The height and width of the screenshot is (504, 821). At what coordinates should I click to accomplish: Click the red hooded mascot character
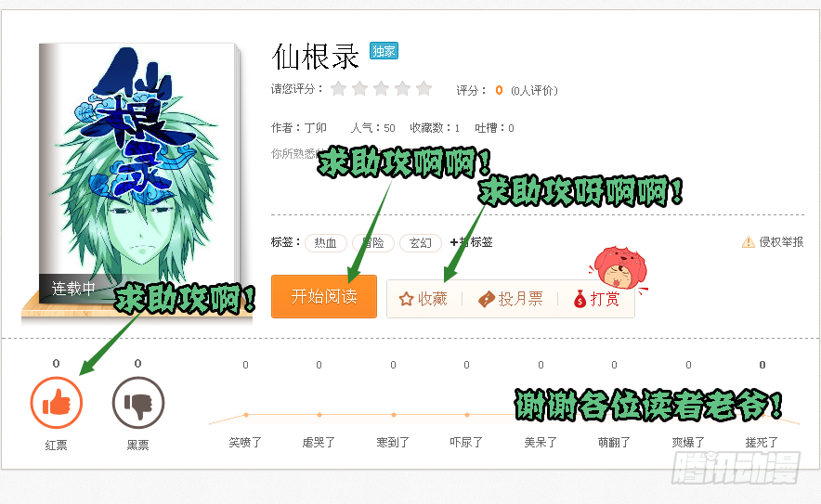[x=620, y=268]
